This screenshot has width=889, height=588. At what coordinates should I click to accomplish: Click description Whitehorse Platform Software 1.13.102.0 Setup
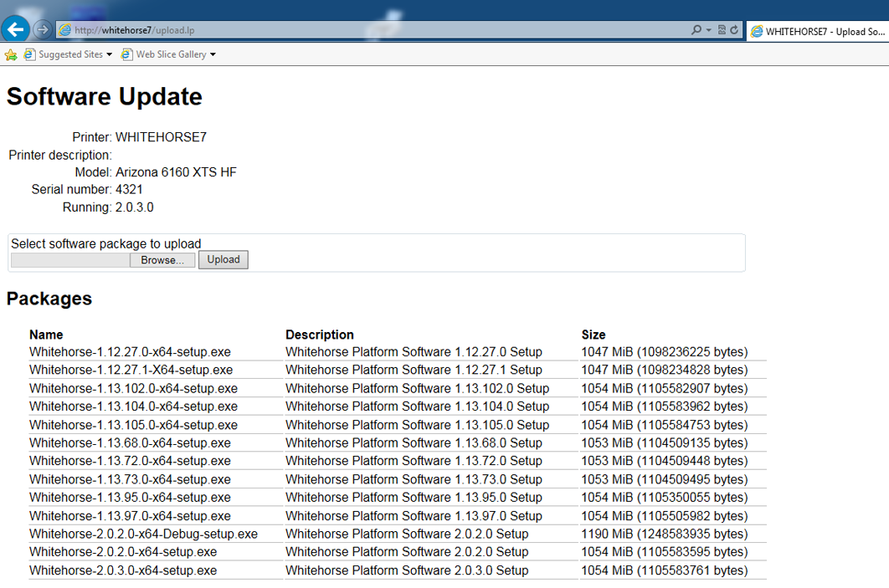(417, 389)
